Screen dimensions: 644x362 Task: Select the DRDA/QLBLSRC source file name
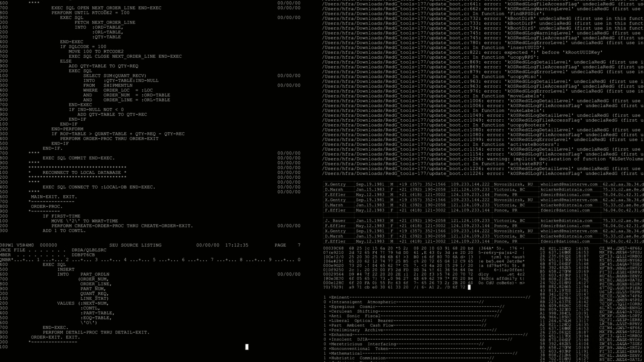(x=89, y=250)
